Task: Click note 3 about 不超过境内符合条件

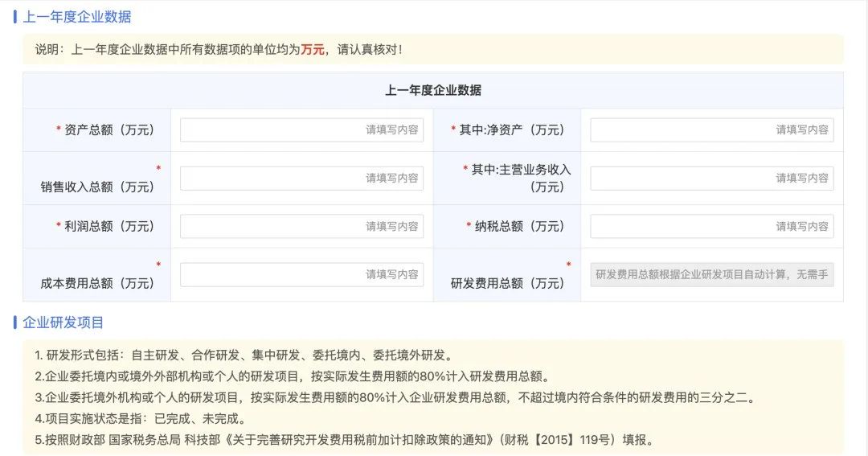Action: click(x=396, y=397)
